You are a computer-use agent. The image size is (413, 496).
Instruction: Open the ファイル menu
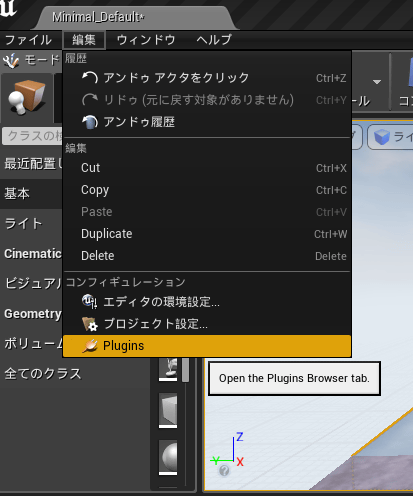[29, 40]
